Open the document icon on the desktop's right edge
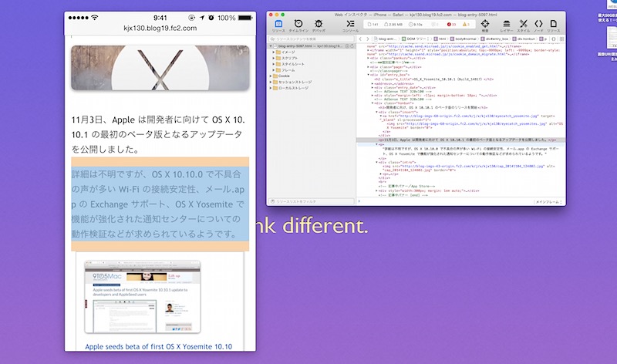 (x=611, y=38)
